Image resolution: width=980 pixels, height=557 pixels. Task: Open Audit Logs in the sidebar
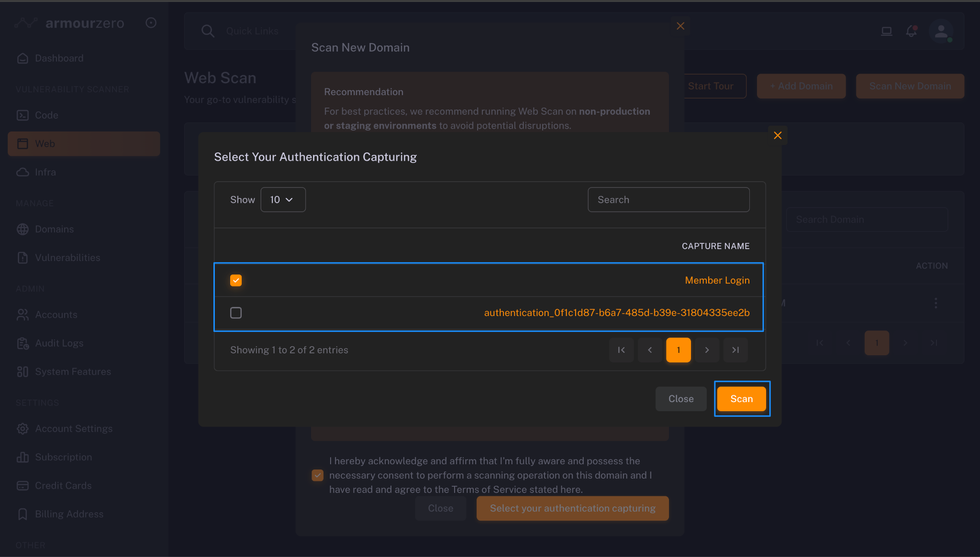[x=59, y=343]
